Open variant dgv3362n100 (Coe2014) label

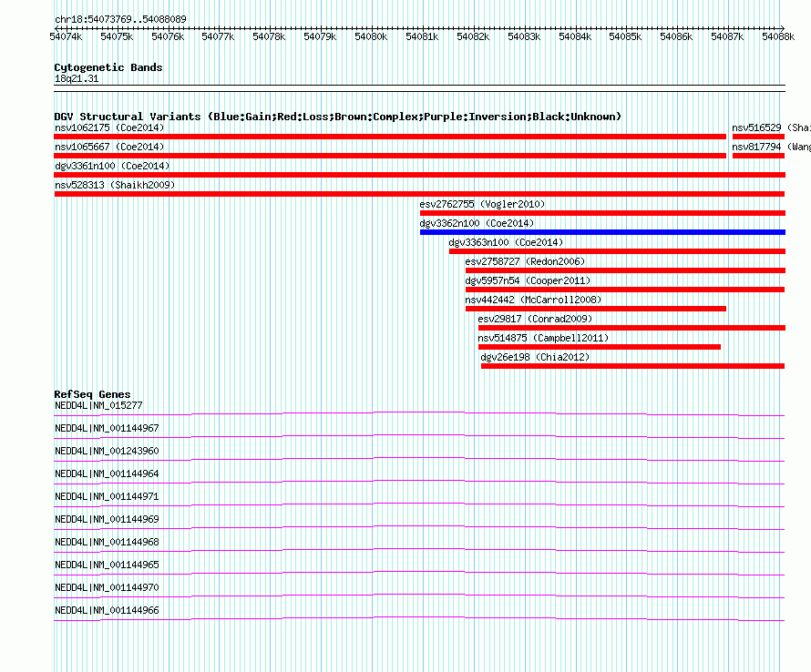pos(477,223)
